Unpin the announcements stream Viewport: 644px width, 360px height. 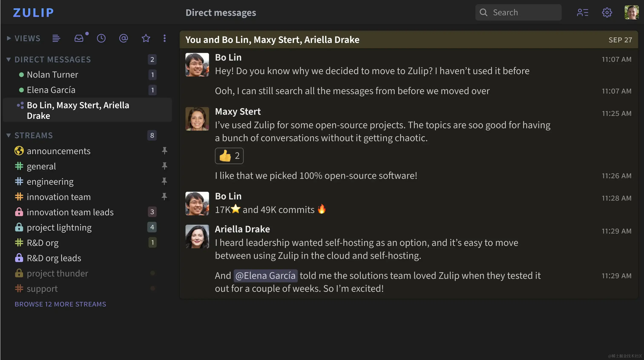[x=164, y=151]
